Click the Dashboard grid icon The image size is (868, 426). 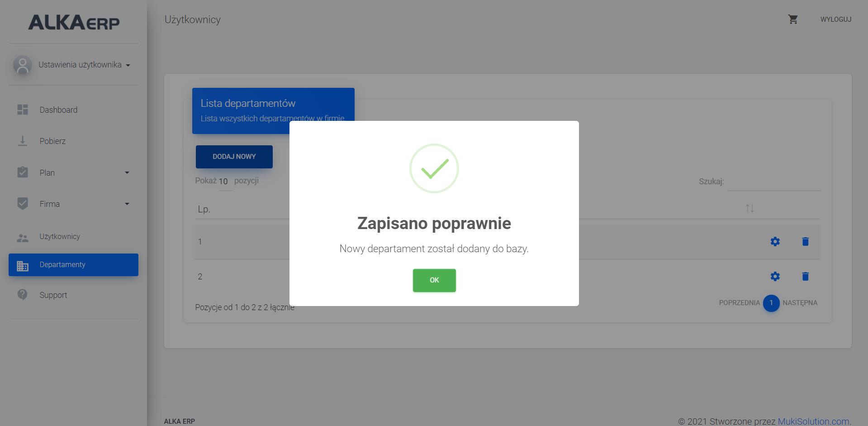coord(23,110)
